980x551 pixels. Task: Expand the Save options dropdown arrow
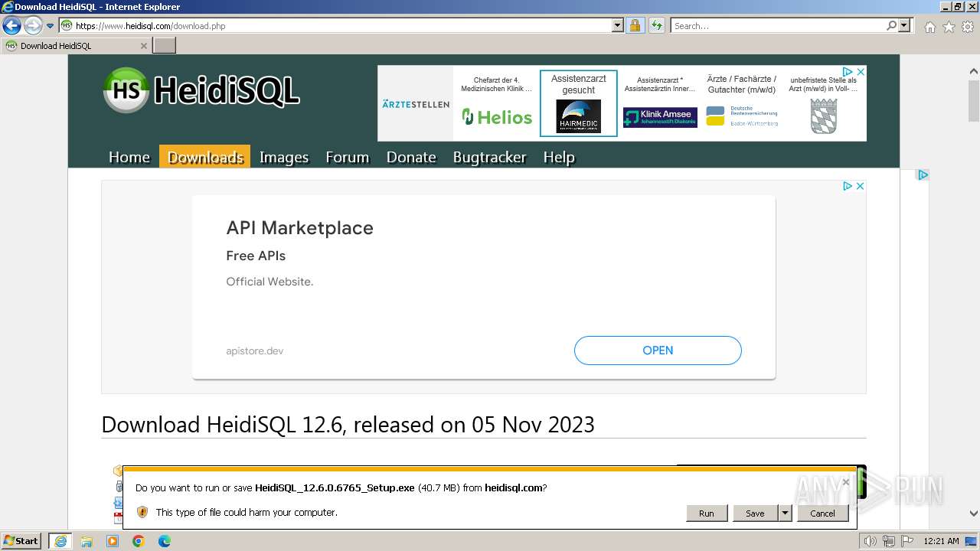click(x=785, y=514)
